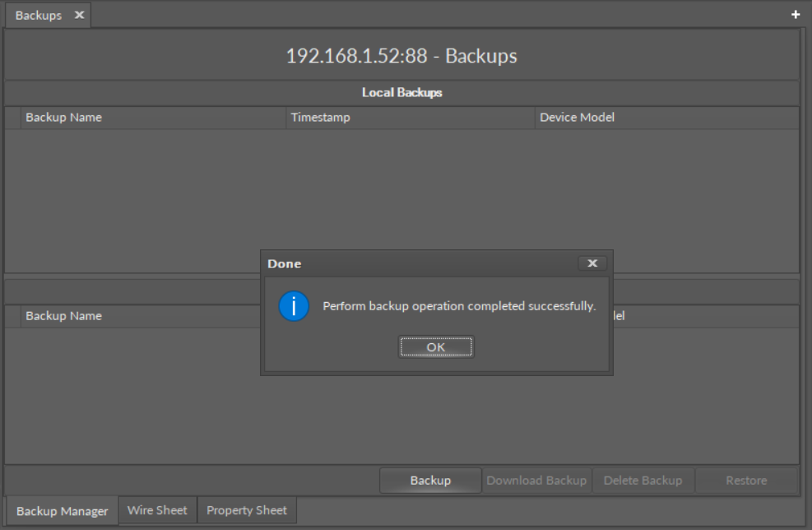This screenshot has width=812, height=530.
Task: Click Backup Name header in the lower table
Action: point(63,316)
